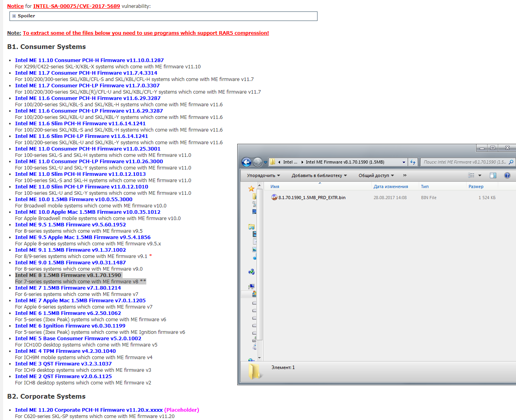Open the Notice link

point(15,6)
